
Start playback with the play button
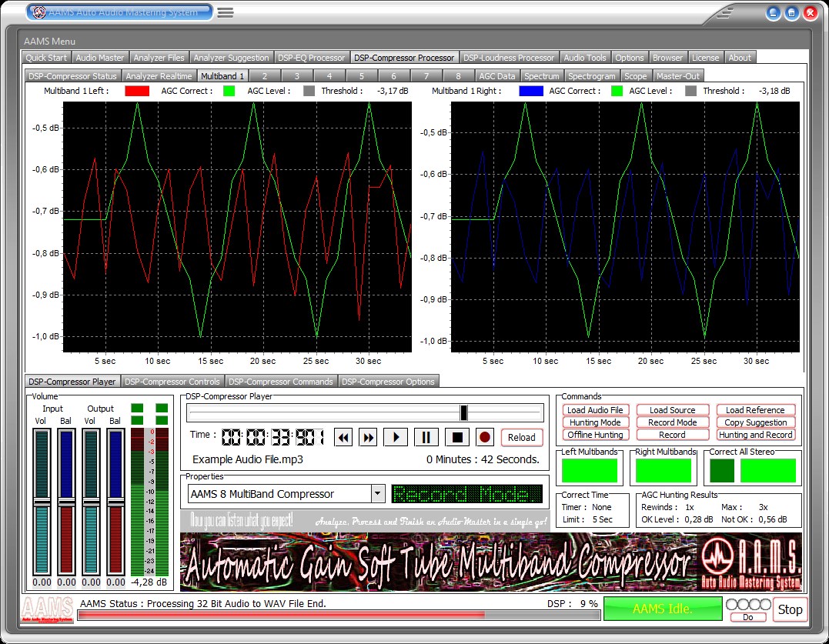click(396, 438)
